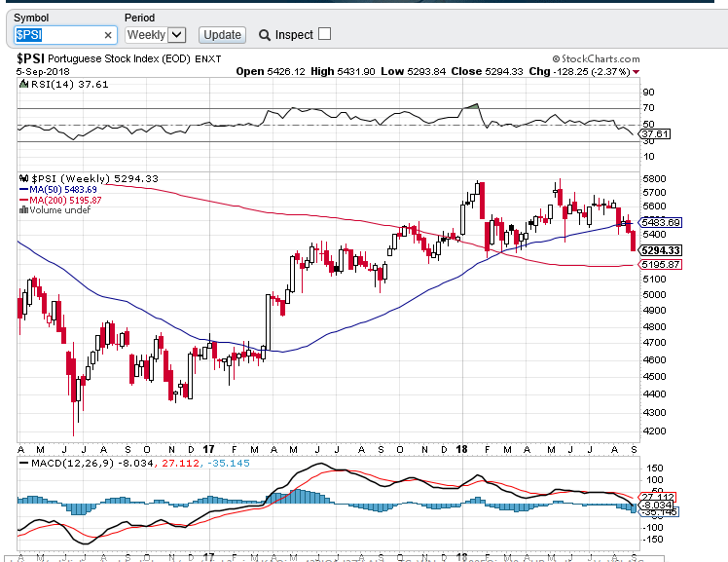Click the Low 5293.84 value in header

coord(414,71)
